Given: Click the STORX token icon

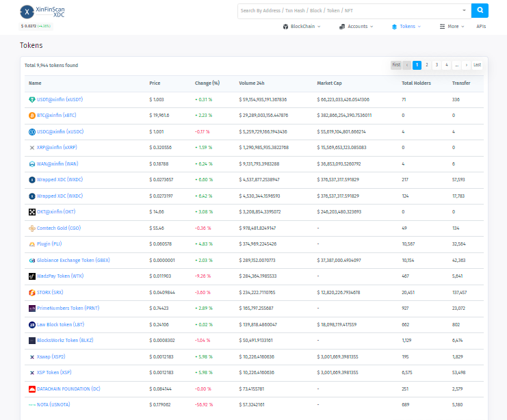Looking at the screenshot, I should coord(31,292).
